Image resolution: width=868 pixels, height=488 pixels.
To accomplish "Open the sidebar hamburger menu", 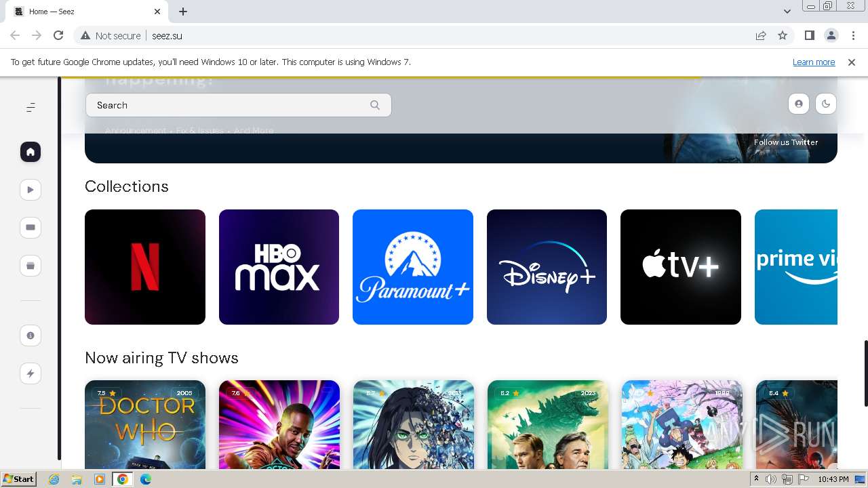I will point(31,108).
